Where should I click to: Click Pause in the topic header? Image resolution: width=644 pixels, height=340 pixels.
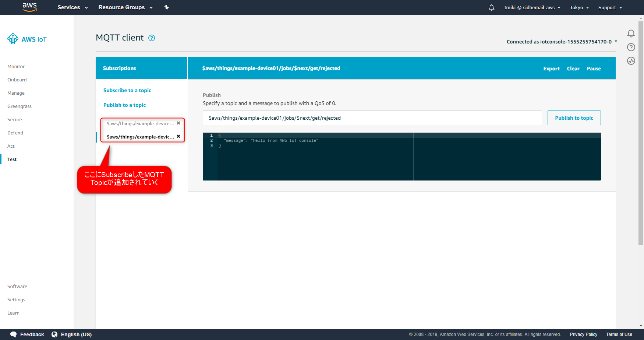(594, 69)
